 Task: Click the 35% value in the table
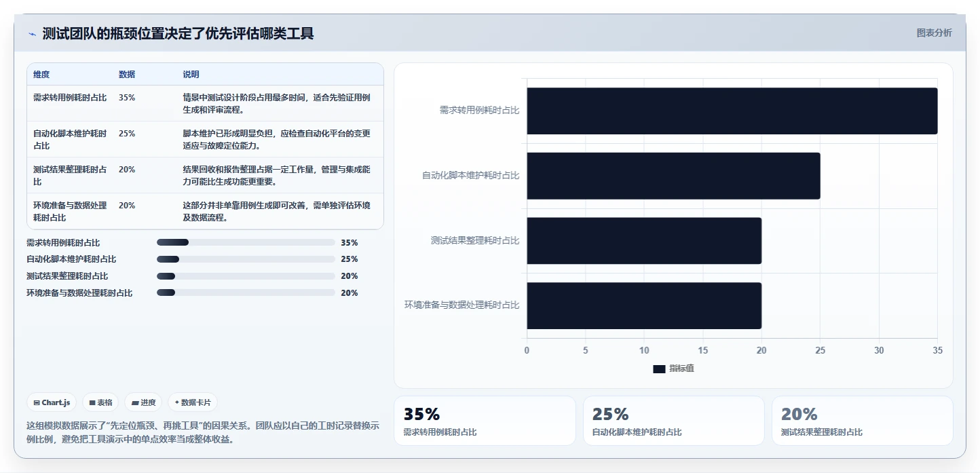[127, 98]
